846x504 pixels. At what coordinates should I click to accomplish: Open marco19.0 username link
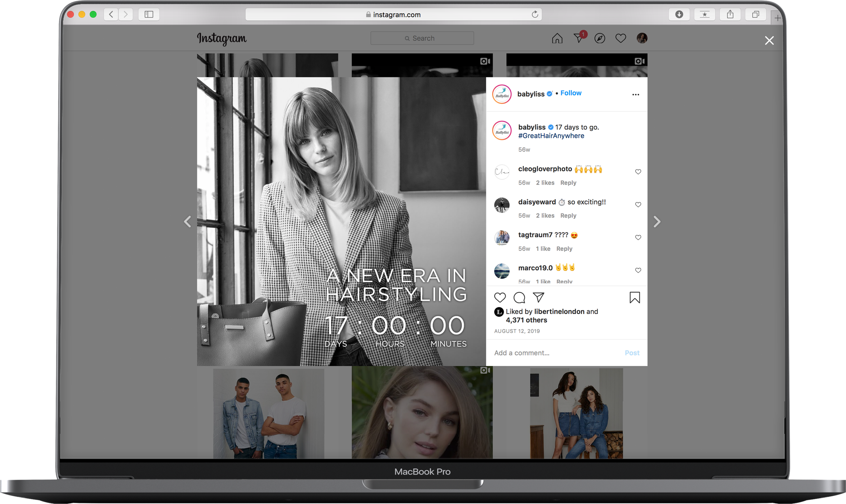(x=535, y=268)
